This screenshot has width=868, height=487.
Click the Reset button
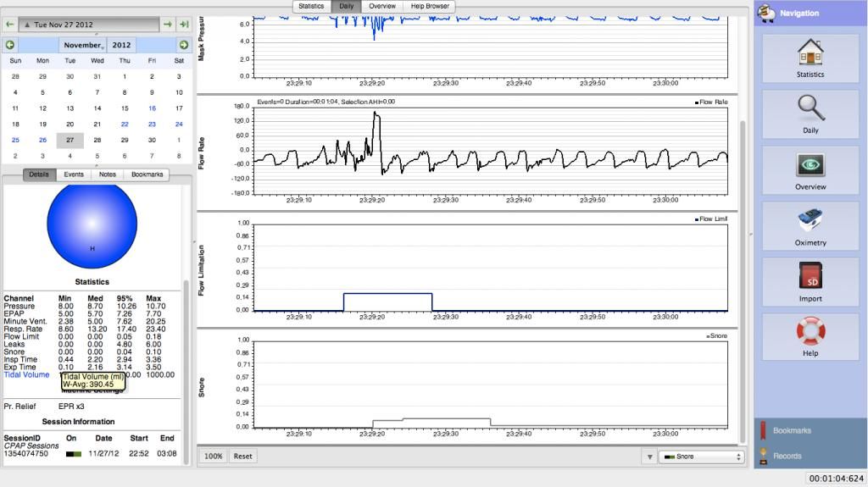pos(242,457)
